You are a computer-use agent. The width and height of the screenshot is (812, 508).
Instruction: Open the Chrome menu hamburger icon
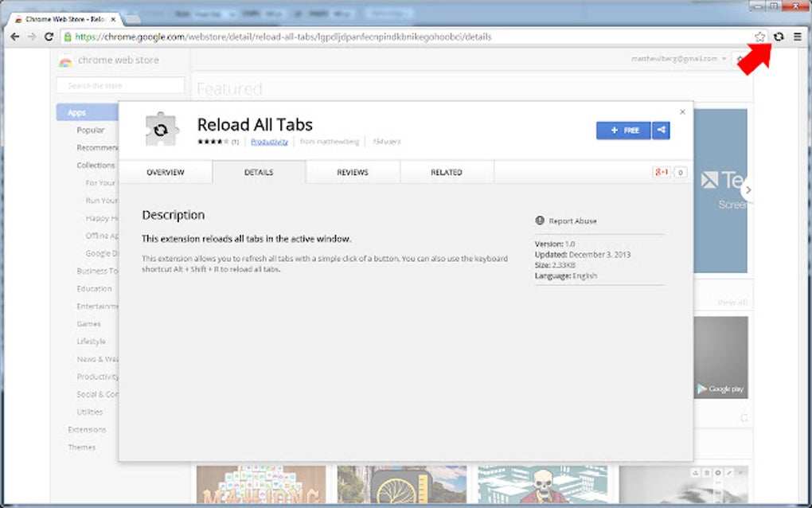tap(798, 37)
